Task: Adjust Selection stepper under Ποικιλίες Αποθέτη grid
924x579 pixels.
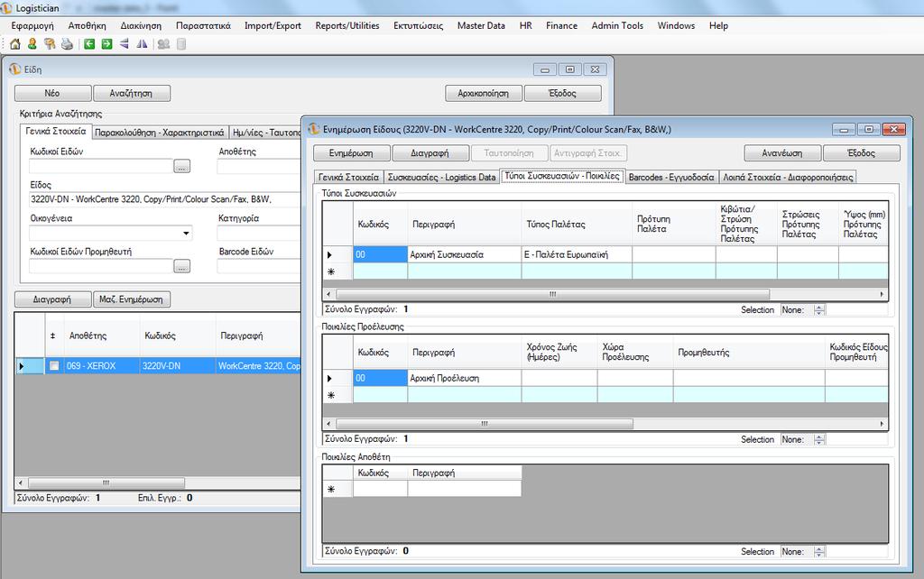Action: pyautogui.click(x=819, y=552)
